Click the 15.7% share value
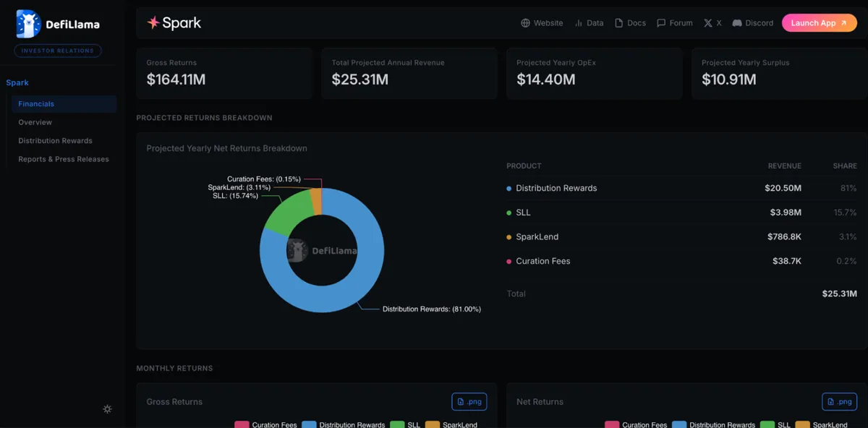 845,213
